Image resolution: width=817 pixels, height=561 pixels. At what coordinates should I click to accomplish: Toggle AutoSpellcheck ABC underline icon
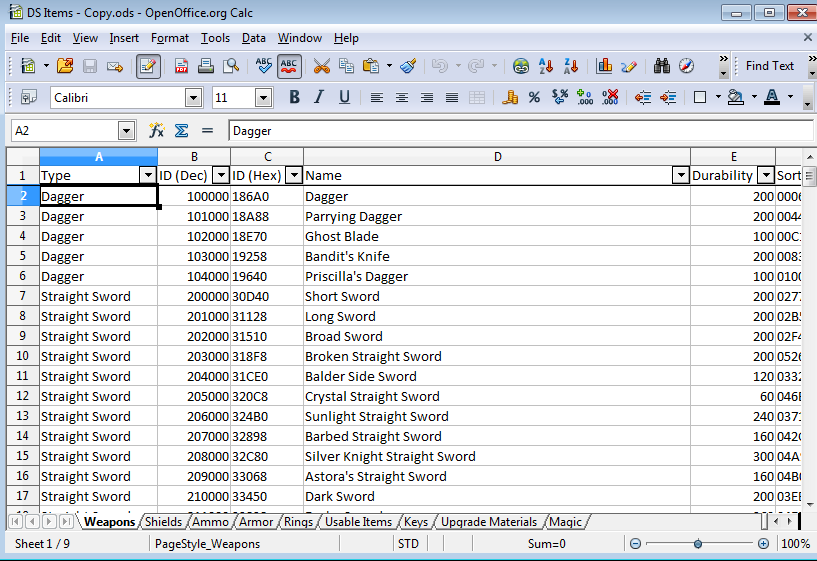click(x=289, y=66)
